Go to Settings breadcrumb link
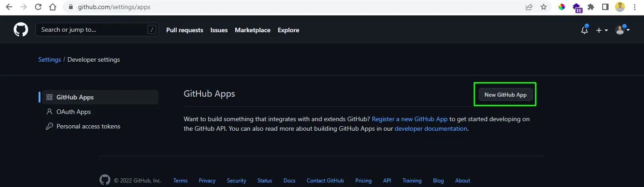 tap(50, 59)
